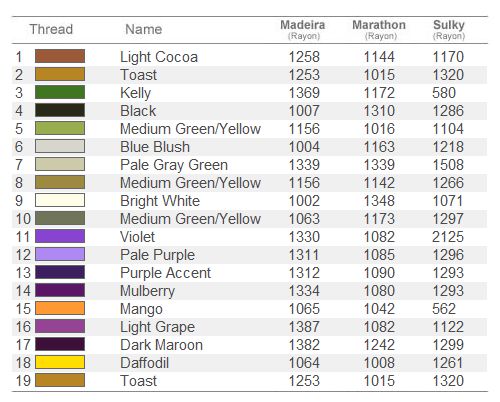Select the Pale Gray Green name
Screen dimensions: 500x402
(174, 165)
